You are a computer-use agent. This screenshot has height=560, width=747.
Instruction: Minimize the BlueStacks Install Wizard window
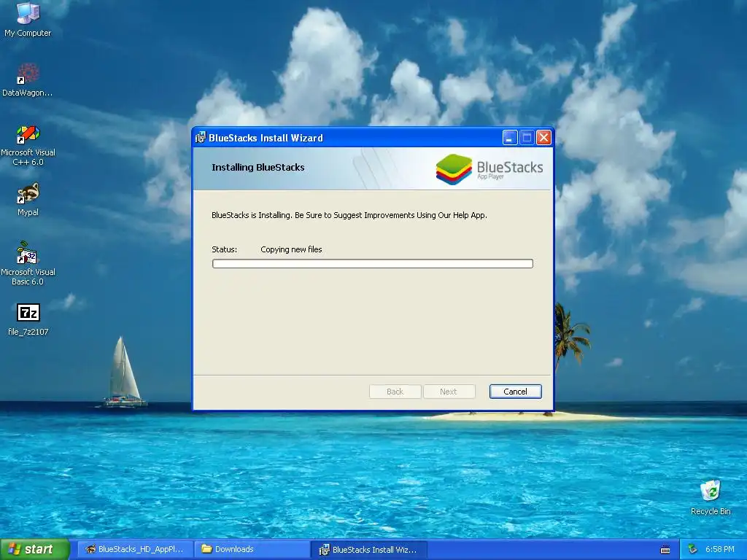coord(510,138)
